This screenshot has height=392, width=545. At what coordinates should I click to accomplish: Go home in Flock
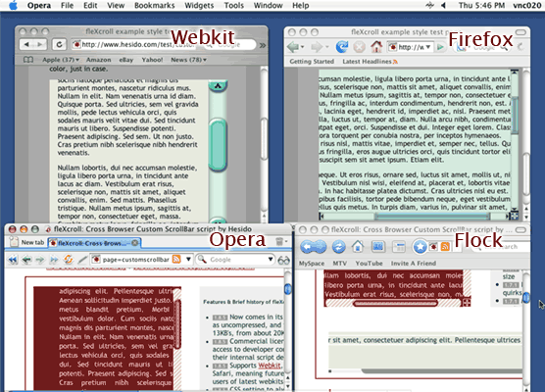coord(358,247)
